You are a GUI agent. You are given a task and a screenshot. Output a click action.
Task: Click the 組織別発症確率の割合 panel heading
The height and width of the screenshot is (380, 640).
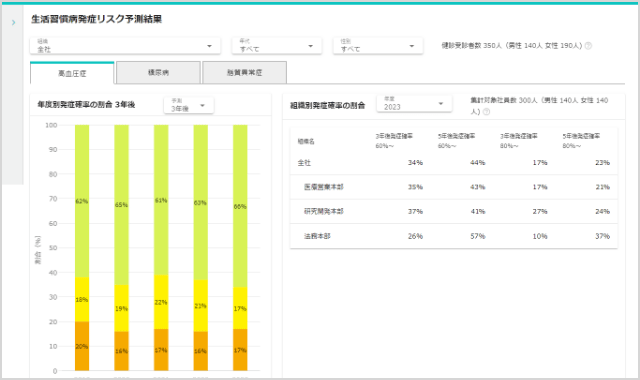327,106
